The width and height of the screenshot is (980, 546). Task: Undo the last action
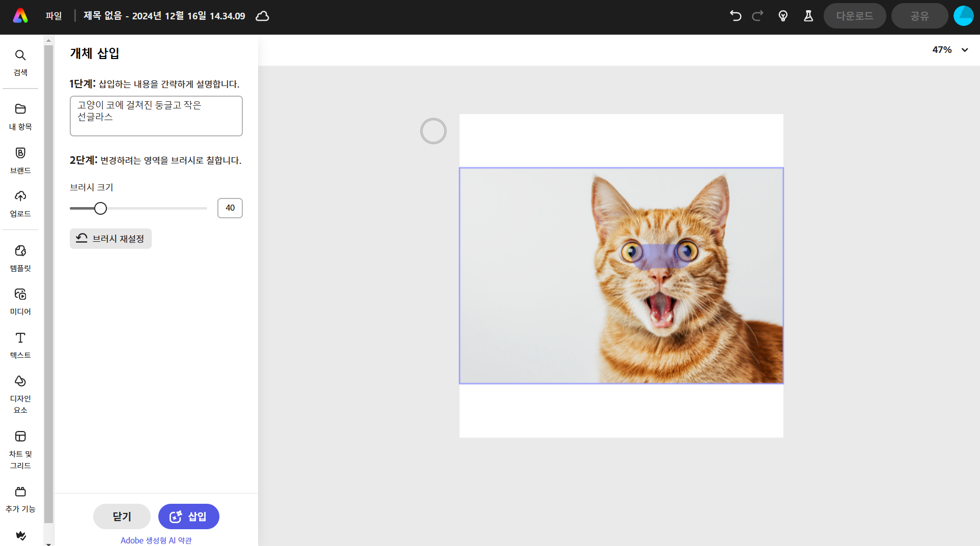tap(735, 16)
